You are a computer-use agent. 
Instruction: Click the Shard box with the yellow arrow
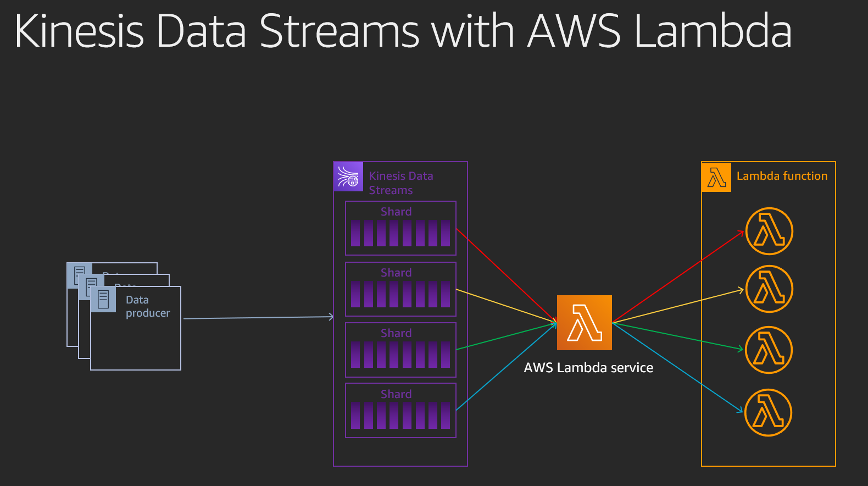400,289
